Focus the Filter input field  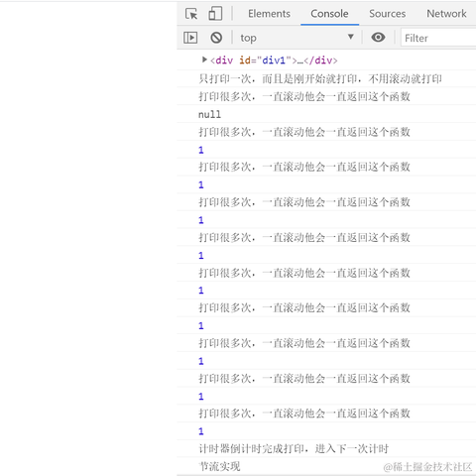click(438, 38)
